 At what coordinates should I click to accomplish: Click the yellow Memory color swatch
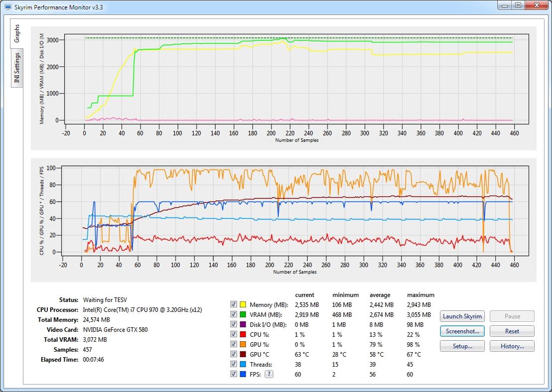coord(243,304)
